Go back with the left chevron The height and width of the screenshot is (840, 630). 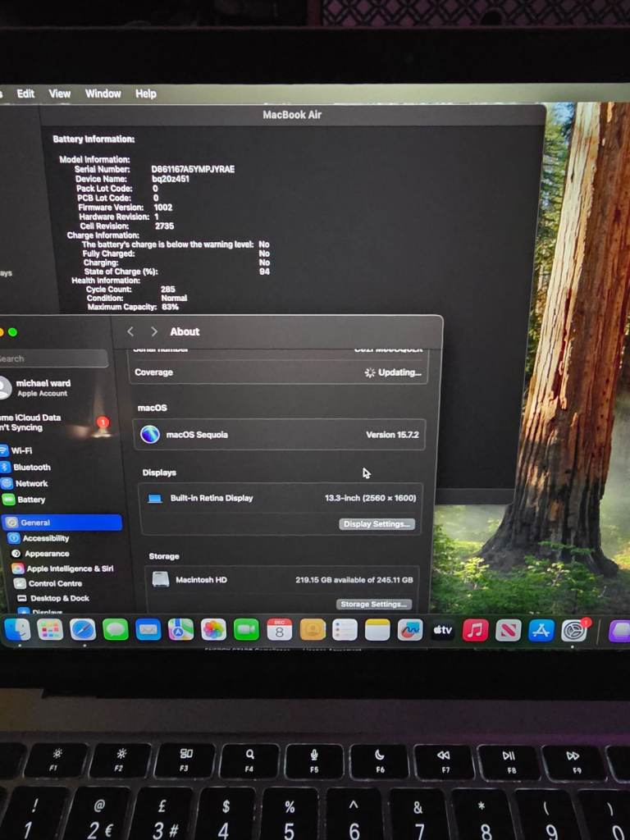click(x=130, y=331)
